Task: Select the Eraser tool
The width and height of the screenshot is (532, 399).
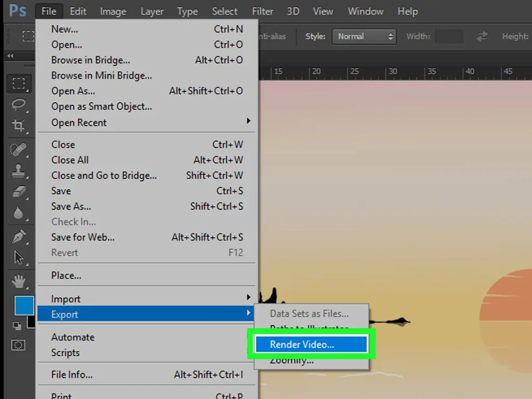Action: coord(19,192)
